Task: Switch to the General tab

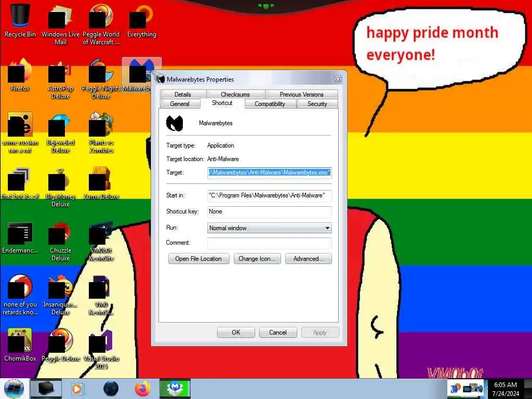Action: (179, 104)
